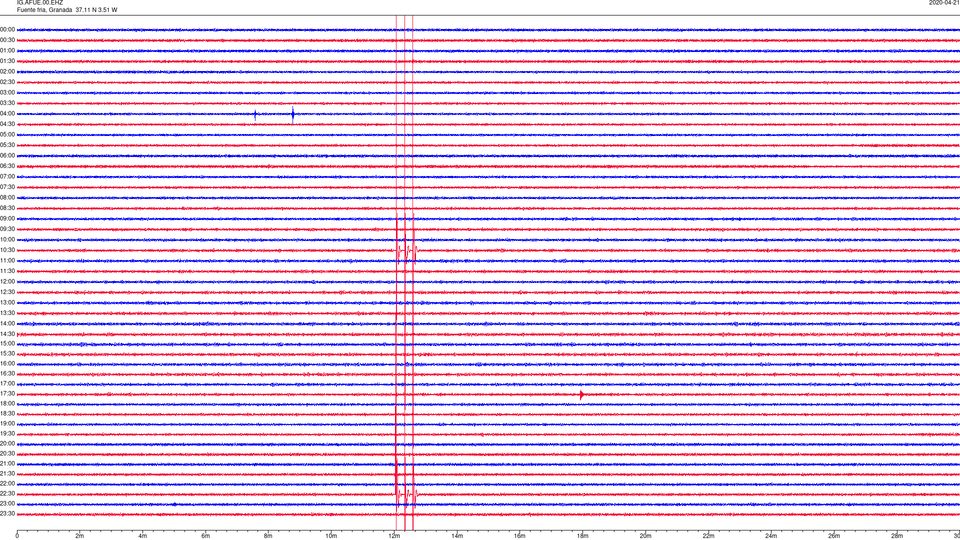Click the 14:00 time label
This screenshot has width=960, height=540.
tap(7, 323)
